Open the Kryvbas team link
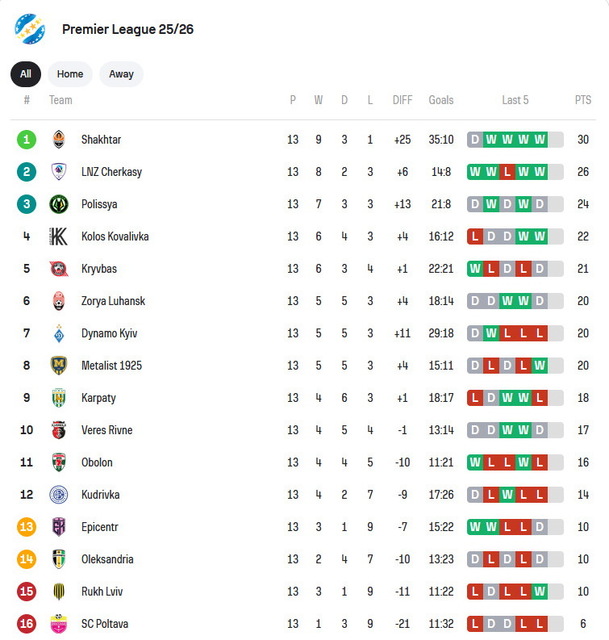Viewport: 609px width, 640px height. click(x=99, y=269)
